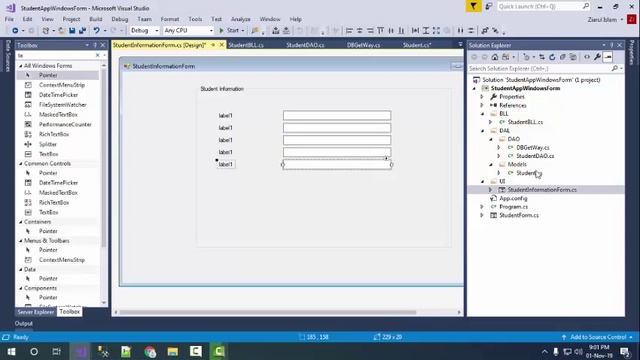This screenshot has height=360, width=640.
Task: Click the Visual Studio taskbar icon
Action: 80,351
